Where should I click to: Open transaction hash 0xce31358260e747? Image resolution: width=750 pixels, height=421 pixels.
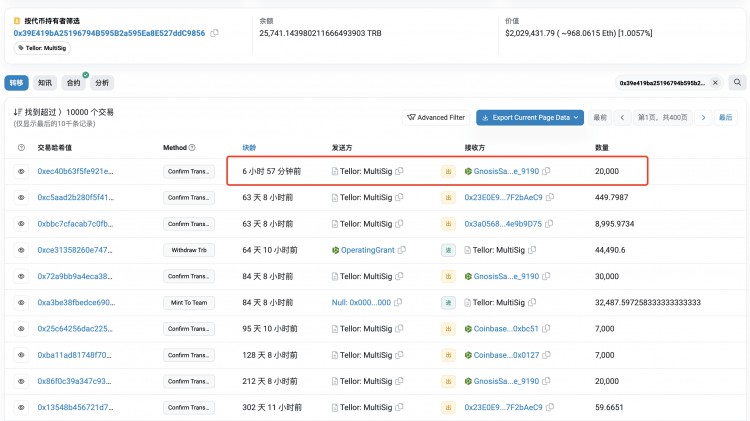[x=75, y=250]
